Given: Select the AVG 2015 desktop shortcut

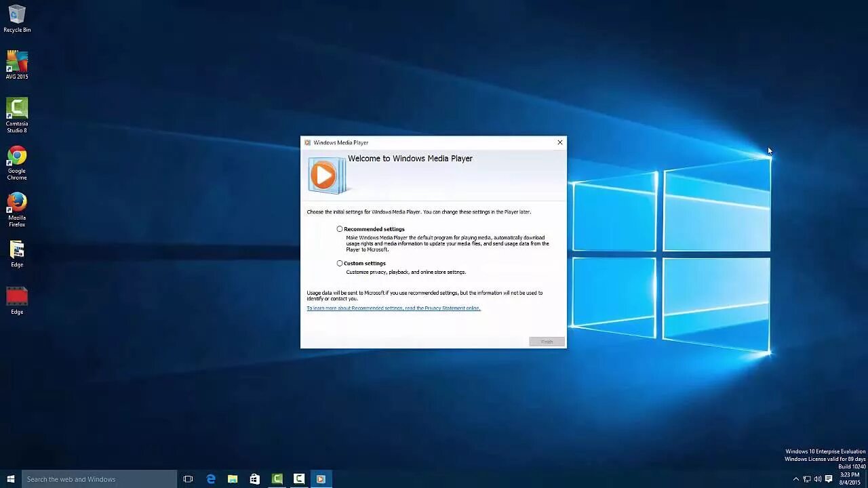Looking at the screenshot, I should [17, 65].
